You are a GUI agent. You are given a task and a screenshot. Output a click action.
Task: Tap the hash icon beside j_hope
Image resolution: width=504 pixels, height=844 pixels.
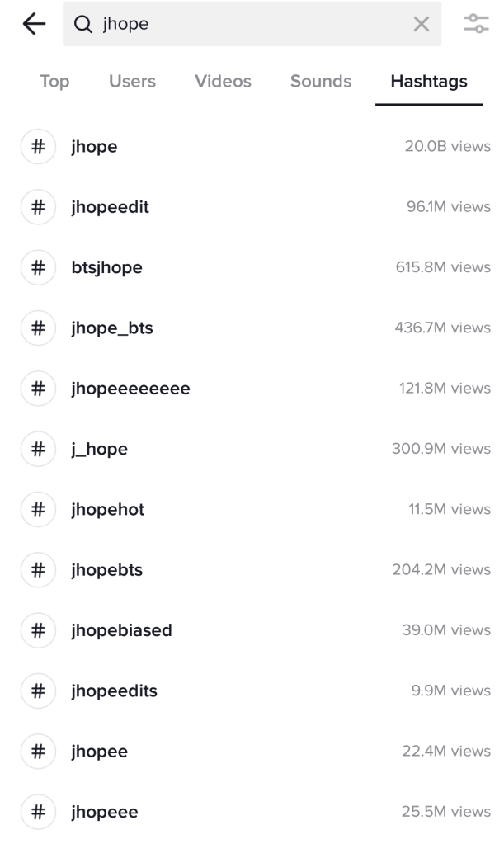pyautogui.click(x=37, y=449)
